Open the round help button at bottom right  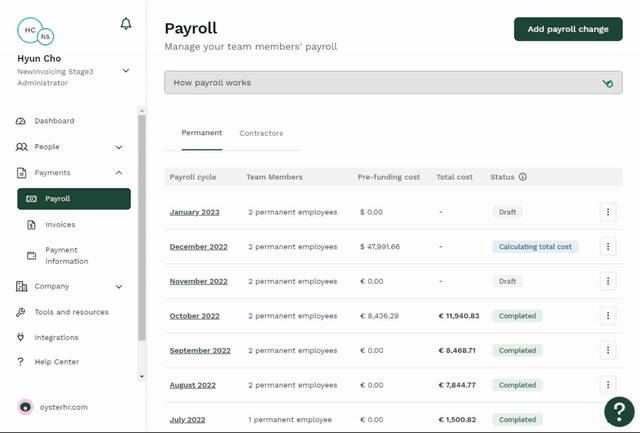619,412
